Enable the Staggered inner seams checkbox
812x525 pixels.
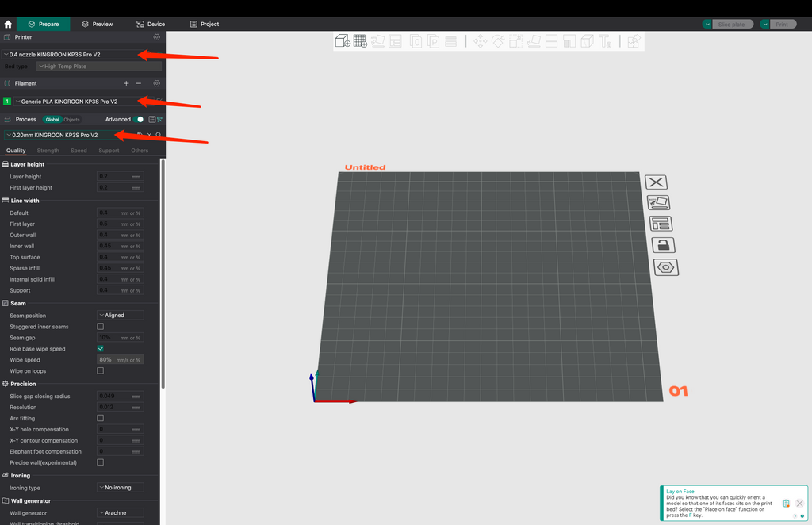pos(100,327)
